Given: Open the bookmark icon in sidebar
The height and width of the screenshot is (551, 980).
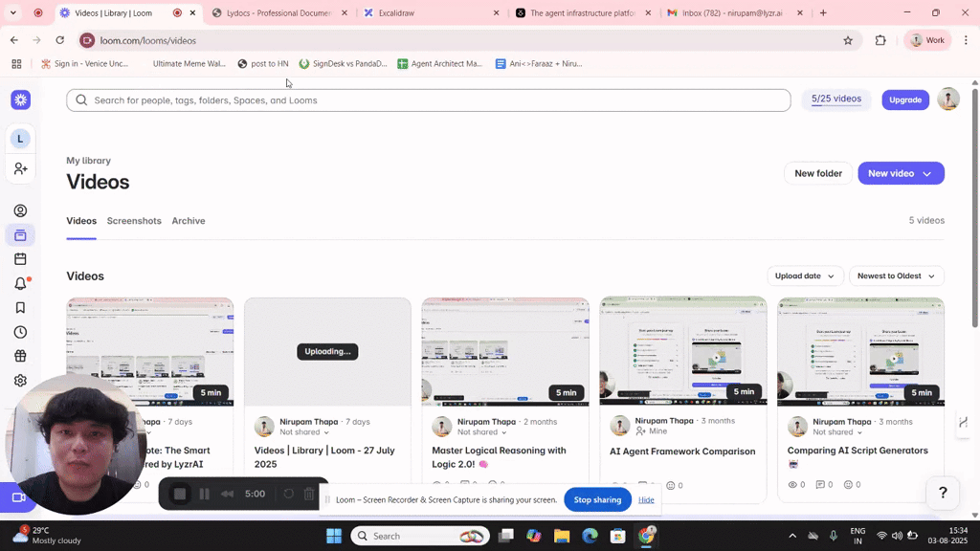Looking at the screenshot, I should (21, 308).
